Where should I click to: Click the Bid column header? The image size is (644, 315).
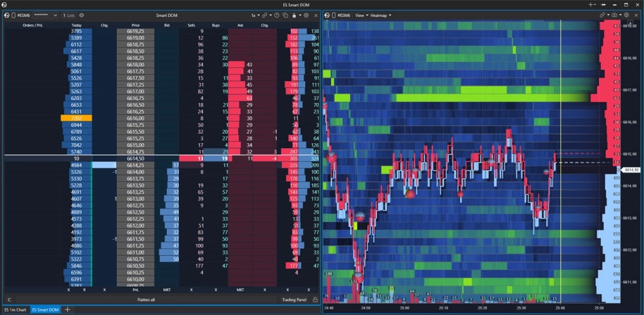point(167,25)
